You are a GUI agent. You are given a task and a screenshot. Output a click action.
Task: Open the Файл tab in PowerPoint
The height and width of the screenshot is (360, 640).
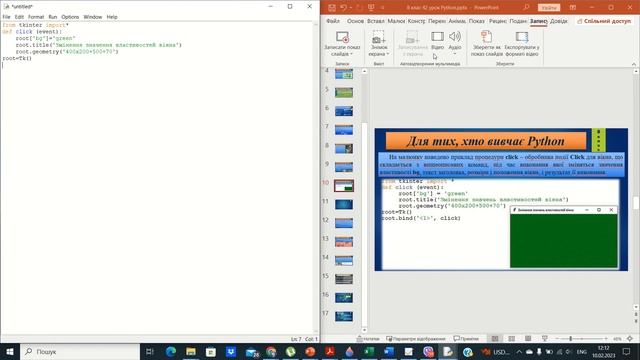[x=333, y=21]
